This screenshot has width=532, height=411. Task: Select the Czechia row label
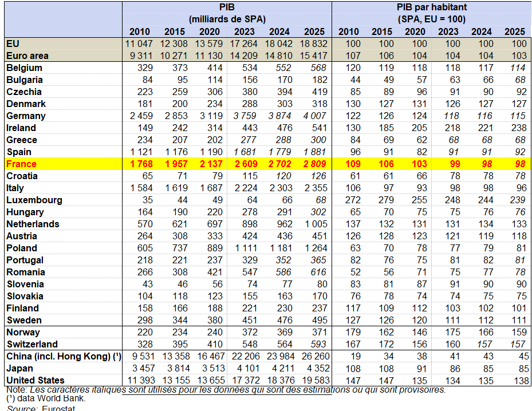[23, 92]
